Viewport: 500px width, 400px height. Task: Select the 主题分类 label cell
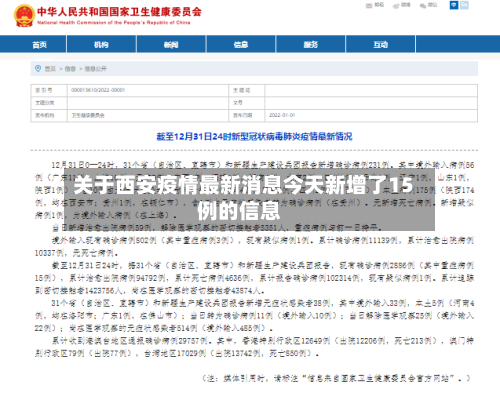pyautogui.click(x=49, y=103)
